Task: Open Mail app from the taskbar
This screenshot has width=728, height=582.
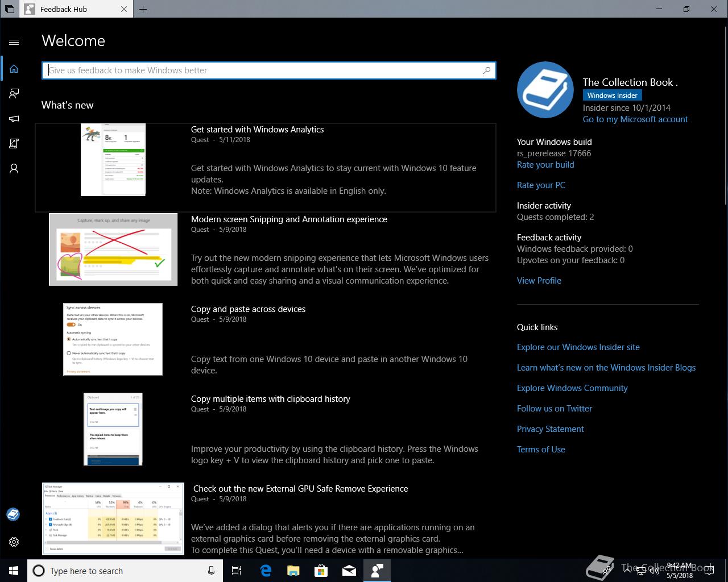Action: pyautogui.click(x=349, y=571)
